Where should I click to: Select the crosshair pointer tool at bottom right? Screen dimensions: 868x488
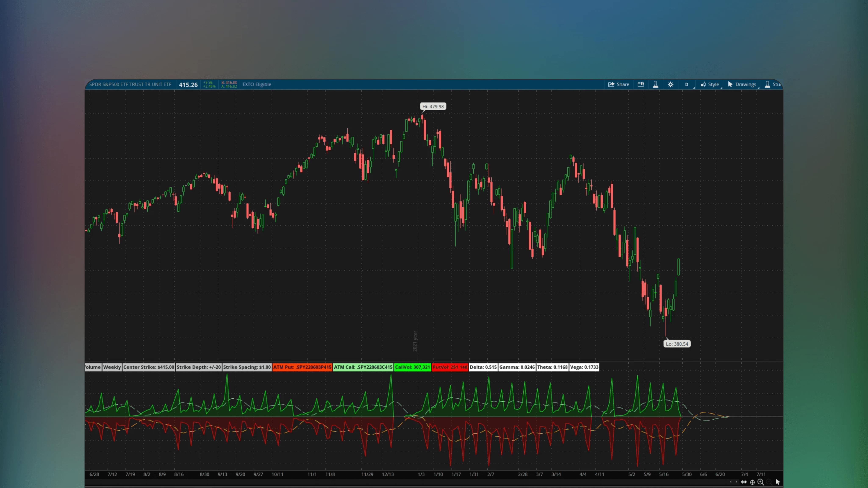tap(752, 482)
